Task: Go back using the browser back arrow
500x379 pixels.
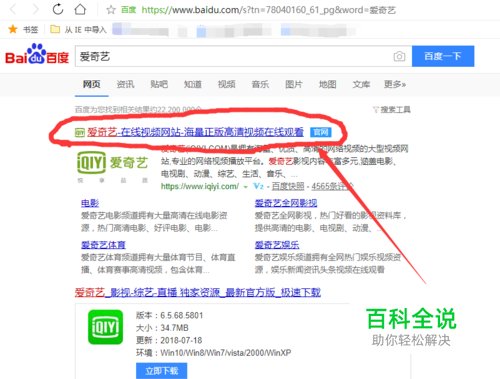Action: [x=13, y=10]
